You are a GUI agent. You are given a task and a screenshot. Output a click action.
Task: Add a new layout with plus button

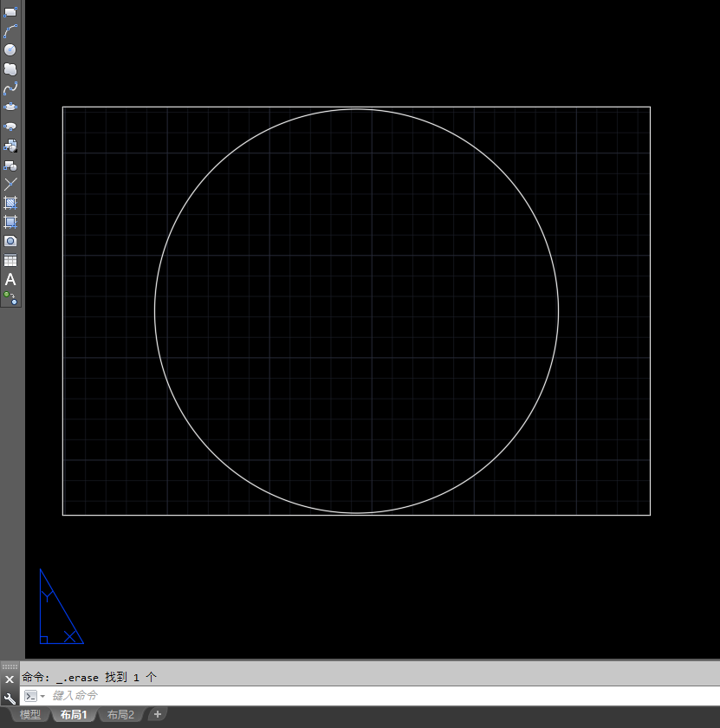(158, 714)
